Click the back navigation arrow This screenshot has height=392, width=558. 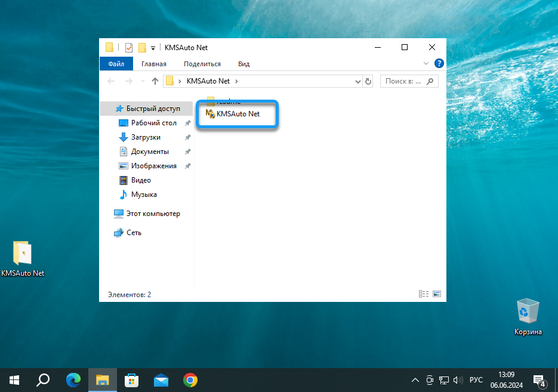pos(111,81)
